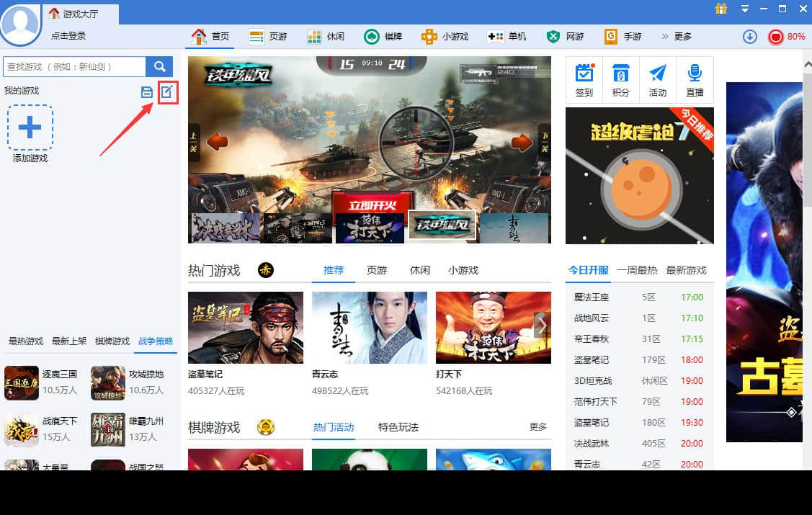Click the 立即开火 banner button
The height and width of the screenshot is (515, 812).
pos(372,205)
